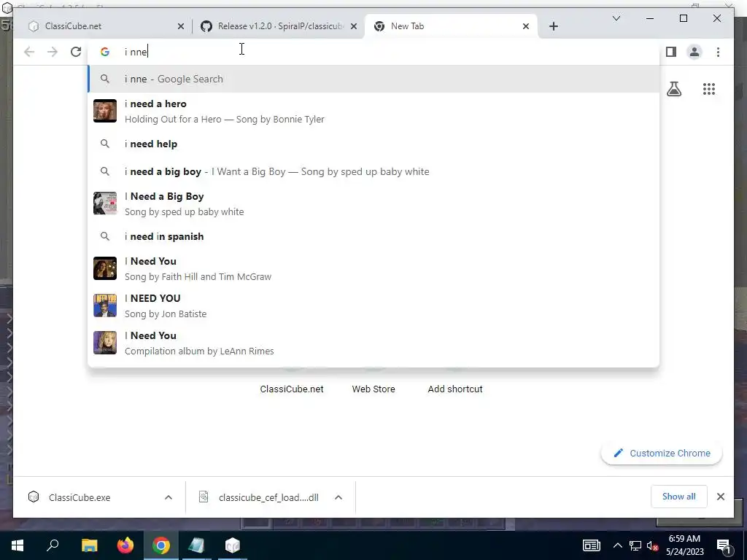Viewport: 747px width, 560px height.
Task: Expand options for classicube_cef_load dll download
Action: tap(338, 497)
